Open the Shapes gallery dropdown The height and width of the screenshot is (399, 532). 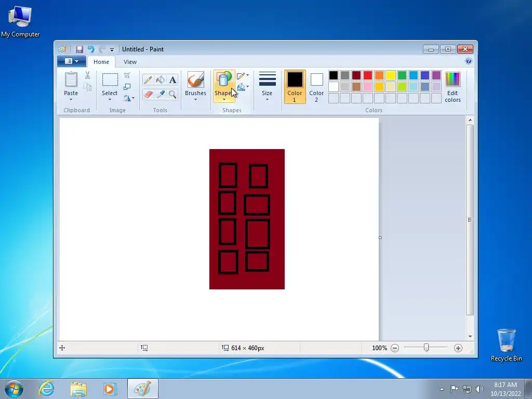coord(224,87)
